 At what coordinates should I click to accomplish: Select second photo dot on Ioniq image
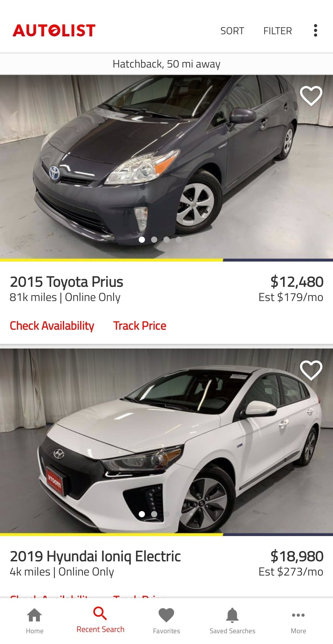[x=154, y=514]
